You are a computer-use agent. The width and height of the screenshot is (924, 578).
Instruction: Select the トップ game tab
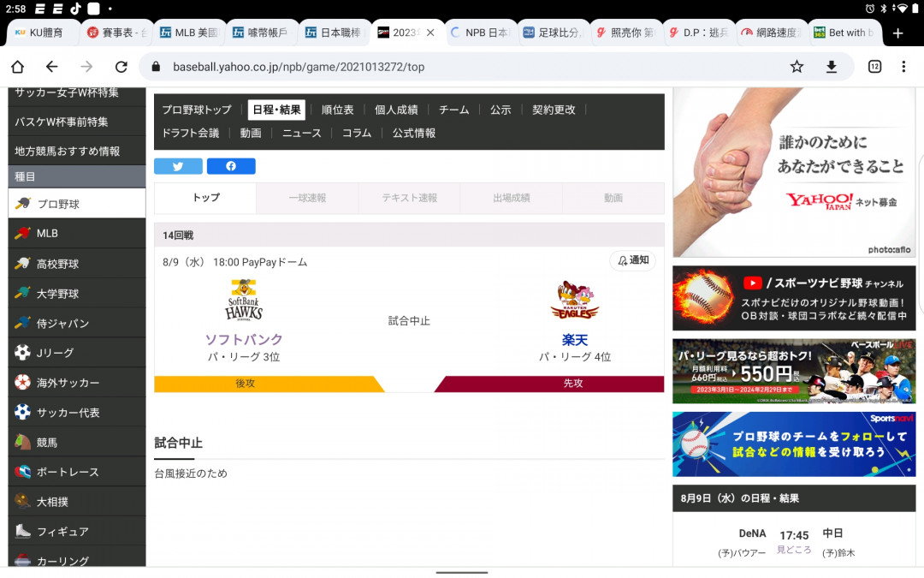click(205, 198)
